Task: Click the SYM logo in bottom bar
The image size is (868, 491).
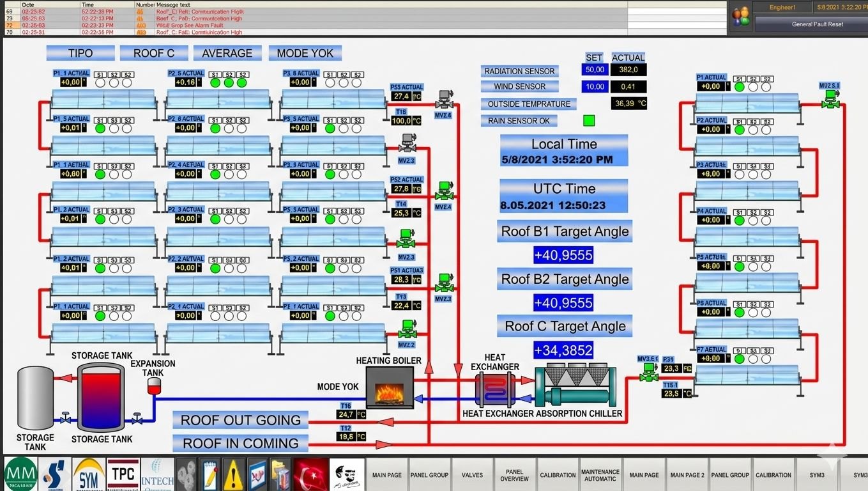Action: click(x=89, y=474)
